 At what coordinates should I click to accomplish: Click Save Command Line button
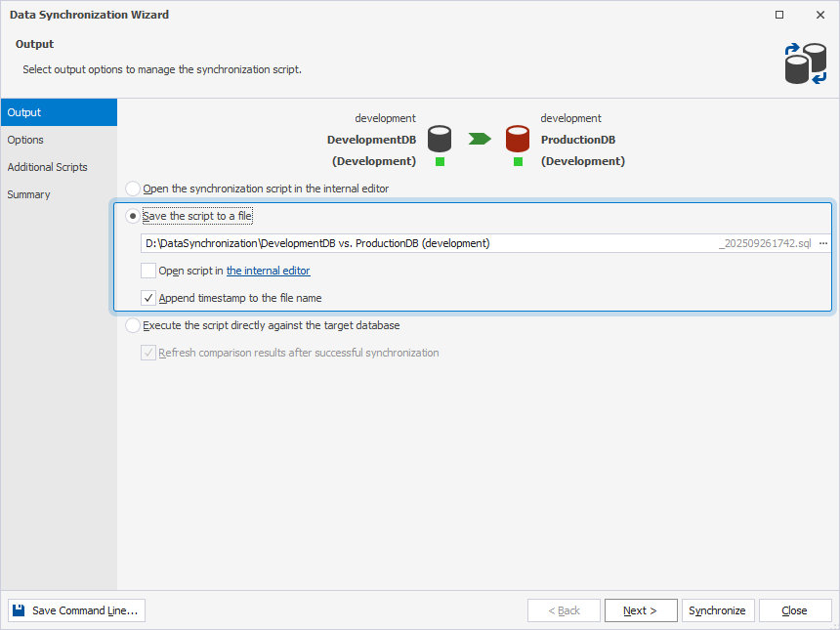tap(75, 609)
